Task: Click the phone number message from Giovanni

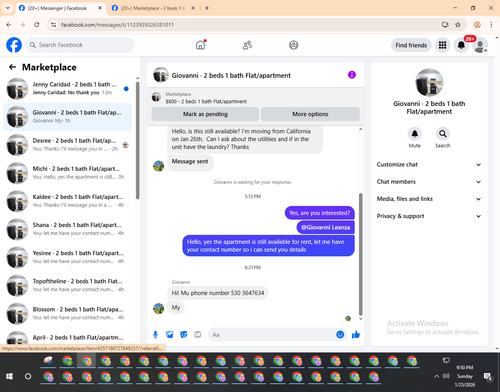Action: (x=218, y=293)
